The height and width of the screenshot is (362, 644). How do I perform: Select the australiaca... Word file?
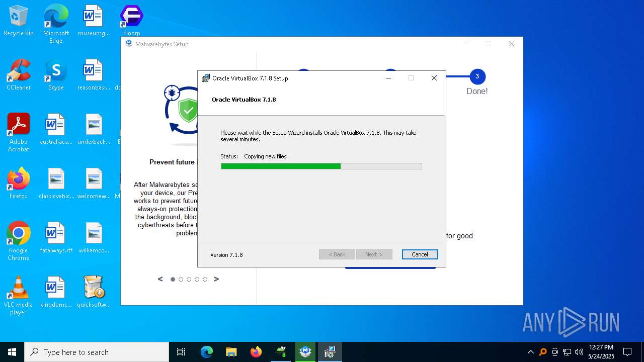(x=56, y=129)
